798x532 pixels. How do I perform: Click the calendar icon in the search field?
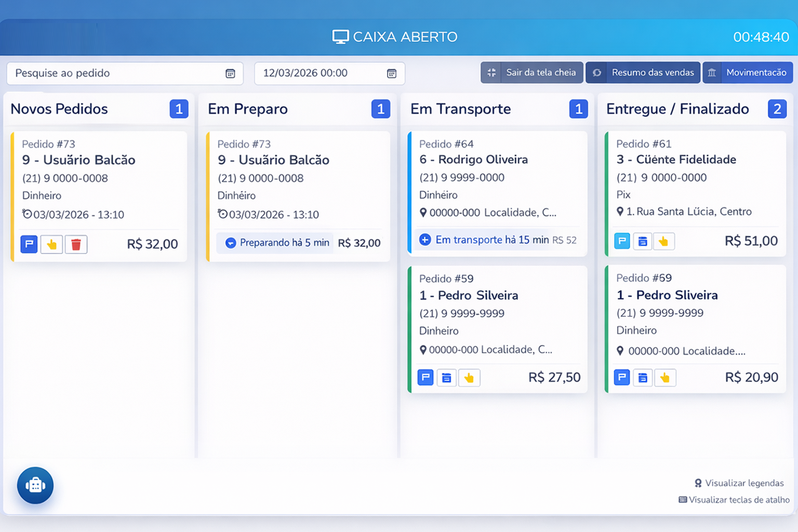pyautogui.click(x=230, y=73)
